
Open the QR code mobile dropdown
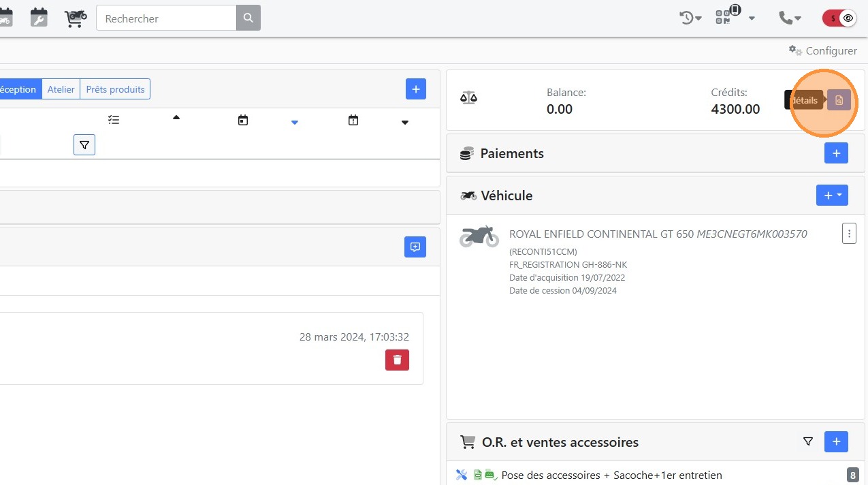(x=735, y=17)
